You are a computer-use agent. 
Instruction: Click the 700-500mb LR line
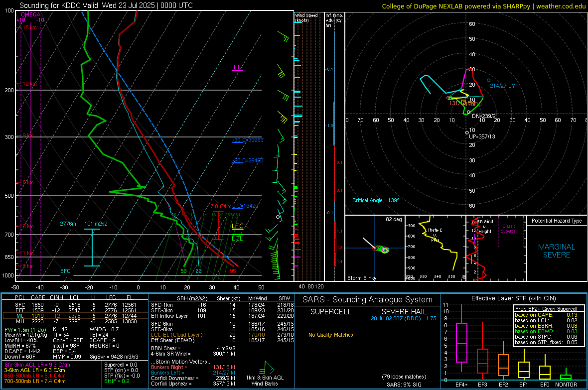[35, 381]
